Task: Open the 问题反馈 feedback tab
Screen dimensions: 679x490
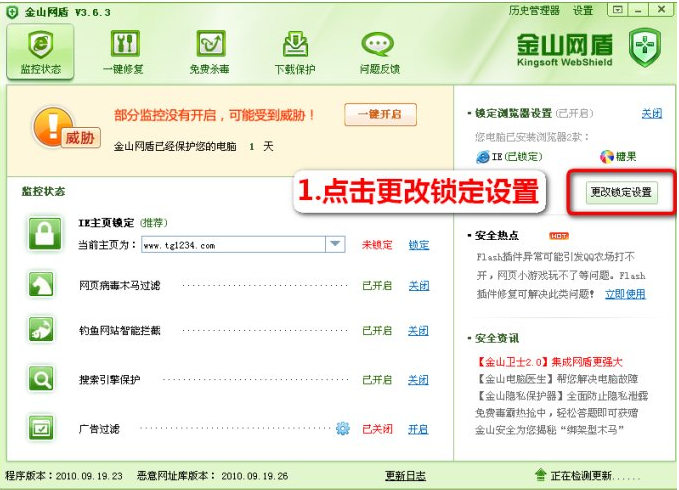Action: pos(379,52)
